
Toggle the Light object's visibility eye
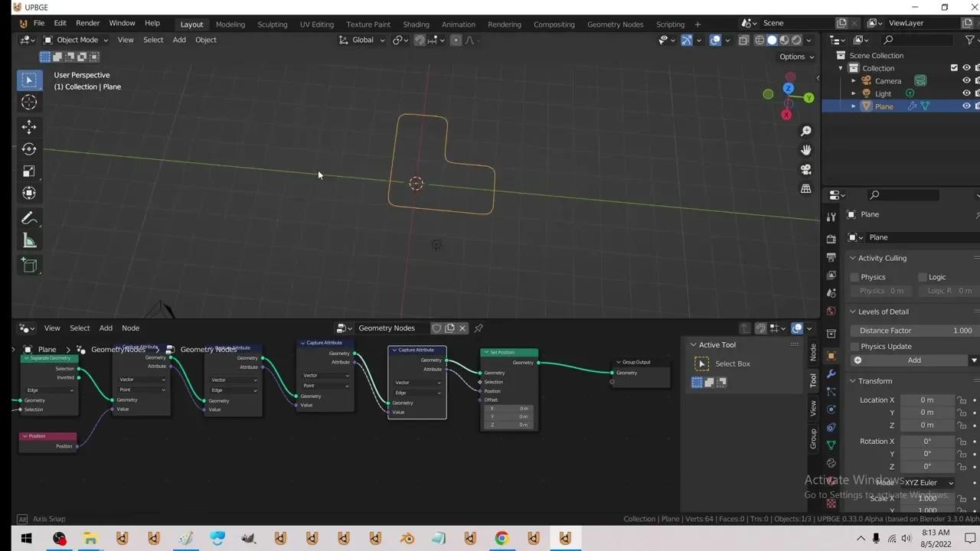coord(966,93)
